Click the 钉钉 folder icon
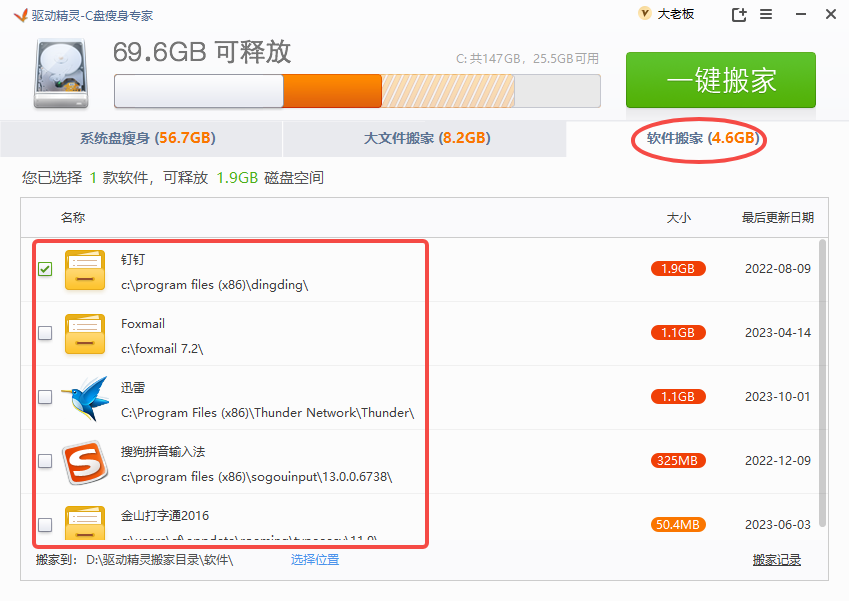This screenshot has height=601, width=849. 85,270
